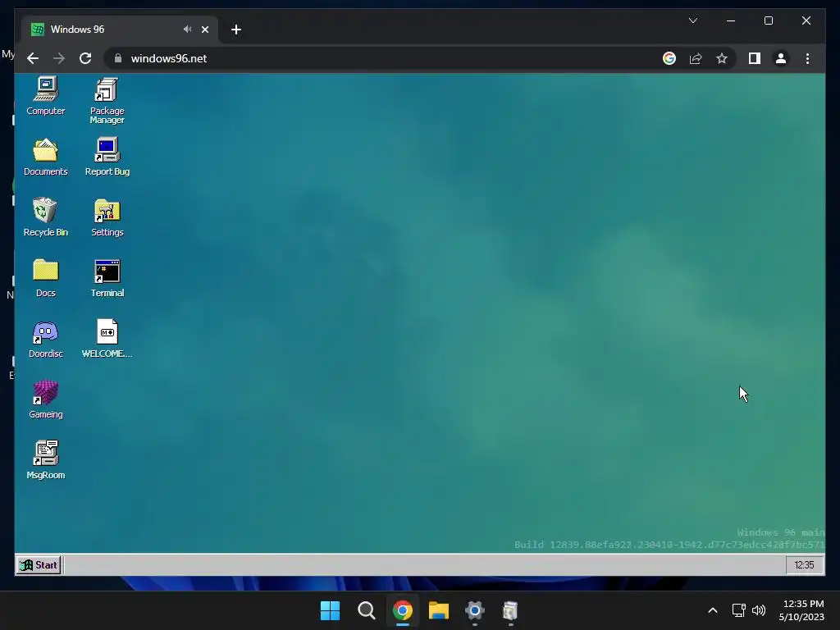Open the Documents folder icon
Viewport: 840px width, 630px height.
(x=46, y=157)
